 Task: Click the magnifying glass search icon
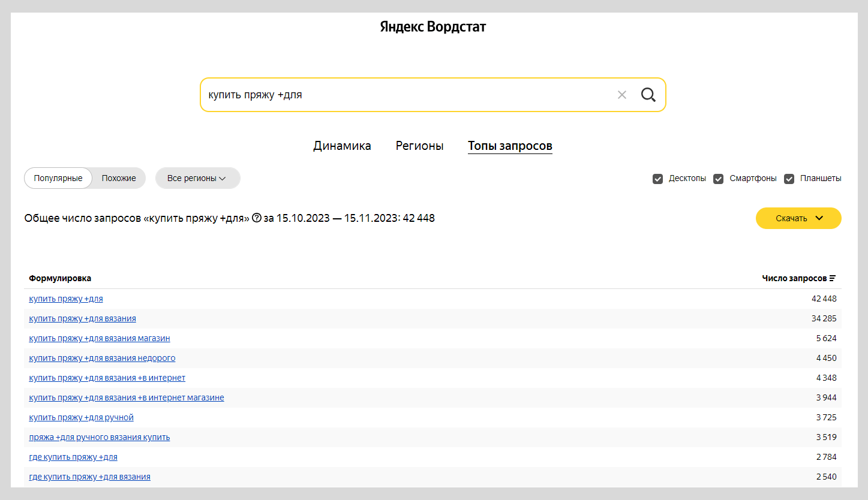coord(648,95)
